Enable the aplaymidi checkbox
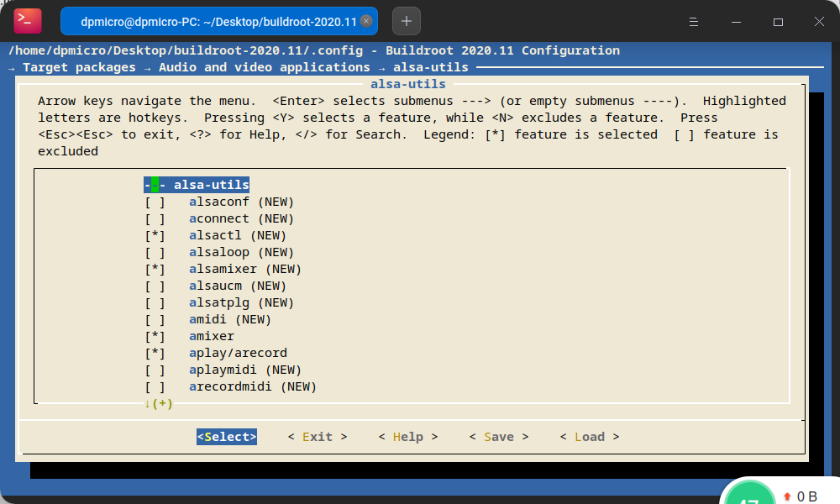The image size is (840, 504). pyautogui.click(x=155, y=370)
